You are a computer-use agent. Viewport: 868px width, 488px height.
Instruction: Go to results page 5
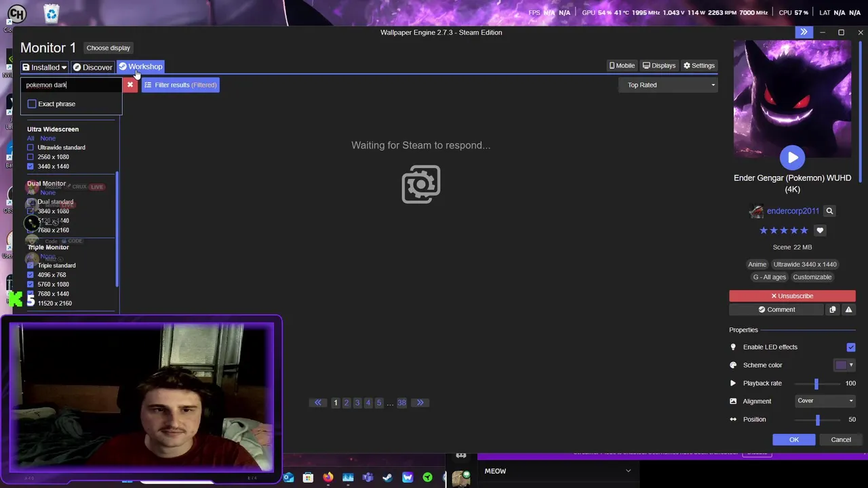[x=379, y=403]
